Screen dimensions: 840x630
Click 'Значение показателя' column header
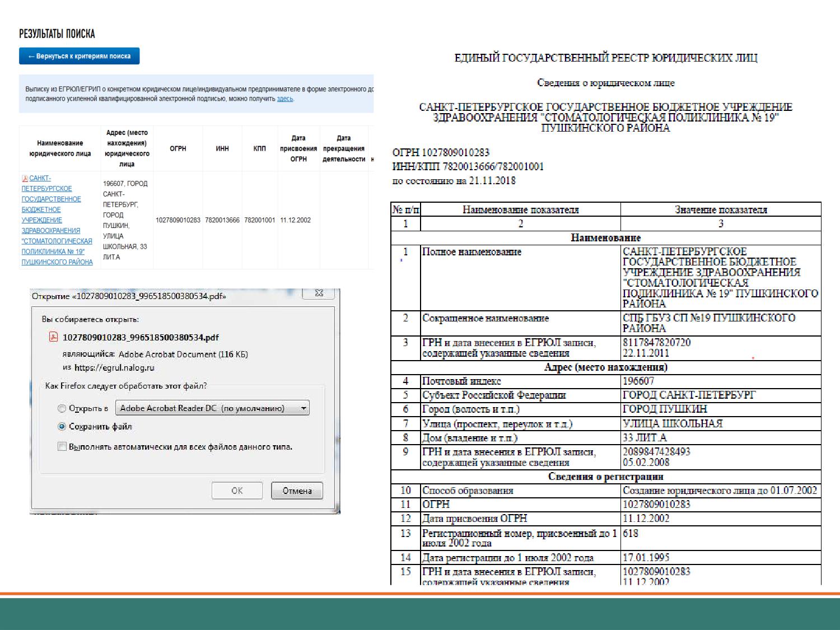point(721,210)
